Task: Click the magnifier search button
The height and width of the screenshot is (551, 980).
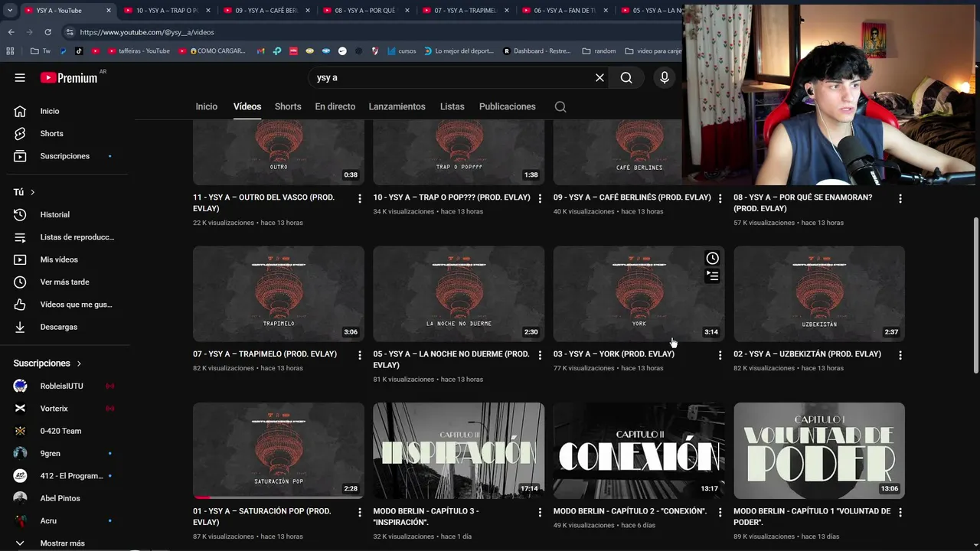Action: tap(626, 77)
